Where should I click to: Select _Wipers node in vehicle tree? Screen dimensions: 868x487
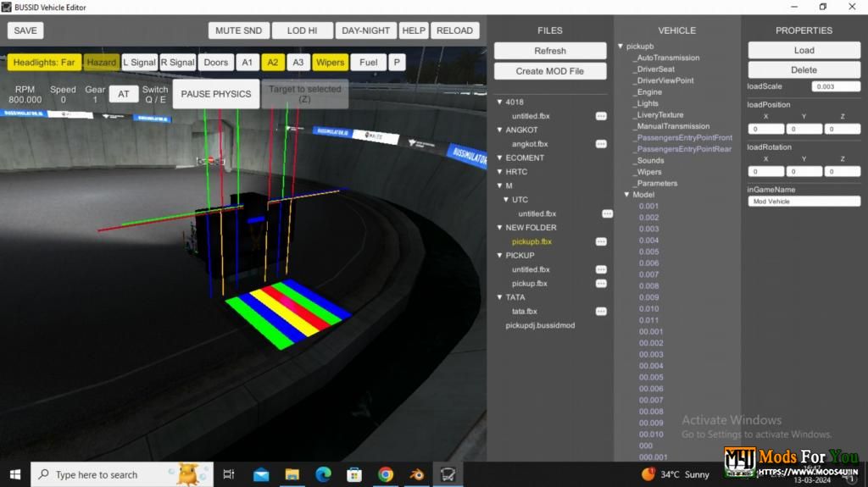point(647,172)
